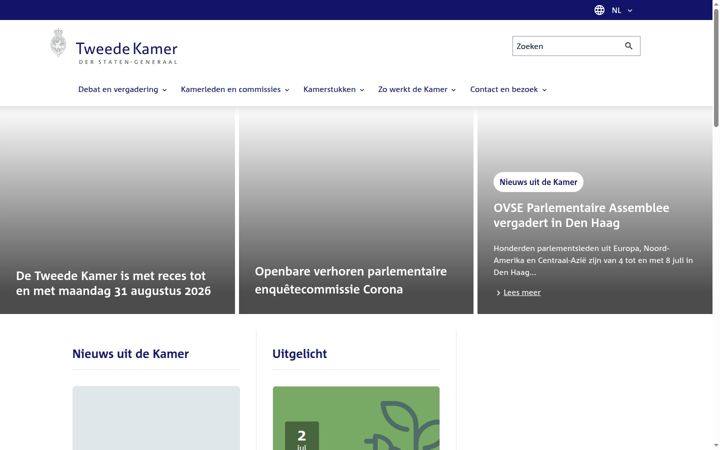Viewport: 720px width, 450px height.
Task: Click the Nieuws uit de Kamer heading
Action: tap(130, 354)
